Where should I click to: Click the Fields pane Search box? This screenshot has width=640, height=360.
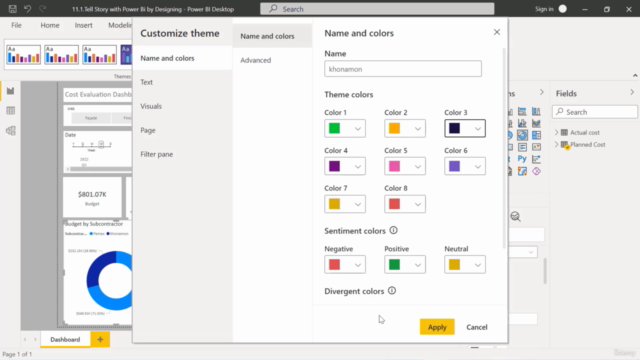coord(595,112)
